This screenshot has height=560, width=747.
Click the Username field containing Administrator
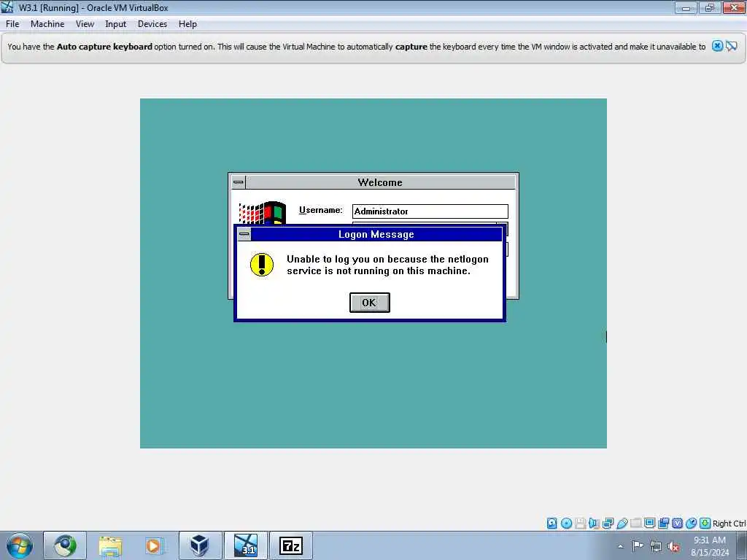tap(430, 211)
